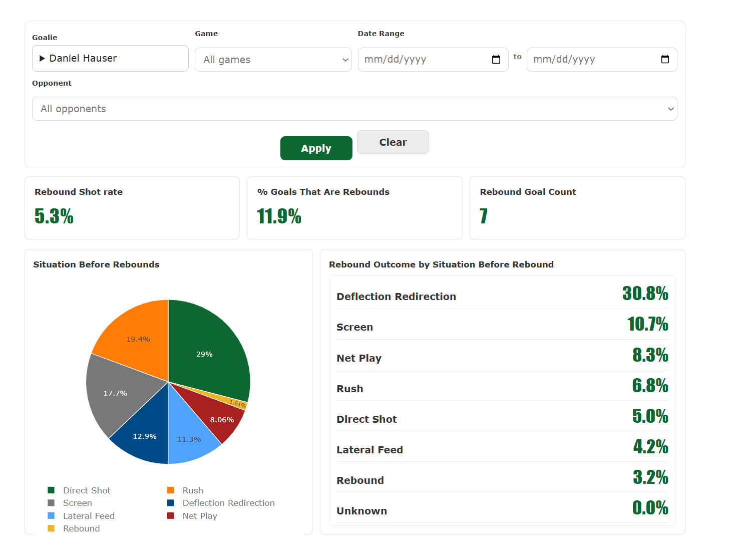Open calendar picker for start date
The width and height of the screenshot is (756, 552).
coord(496,60)
